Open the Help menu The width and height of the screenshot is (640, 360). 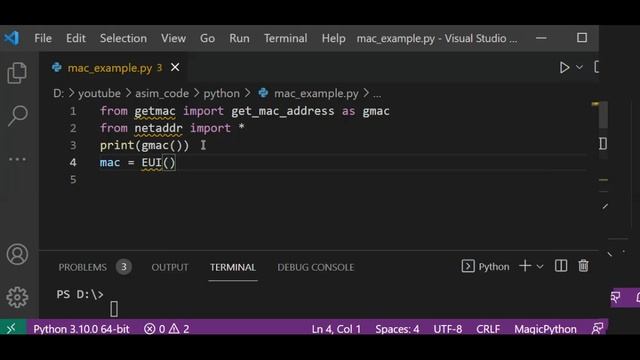click(333, 38)
